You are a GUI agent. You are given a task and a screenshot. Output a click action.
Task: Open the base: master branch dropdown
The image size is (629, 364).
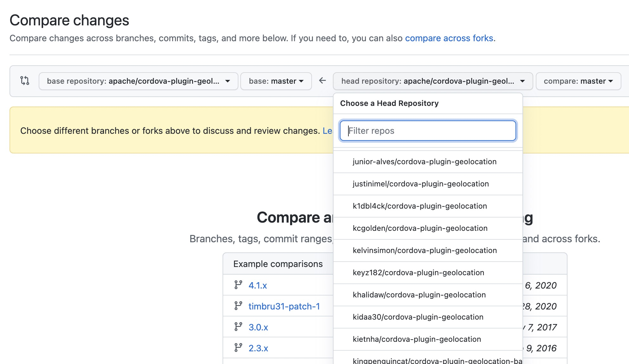276,81
